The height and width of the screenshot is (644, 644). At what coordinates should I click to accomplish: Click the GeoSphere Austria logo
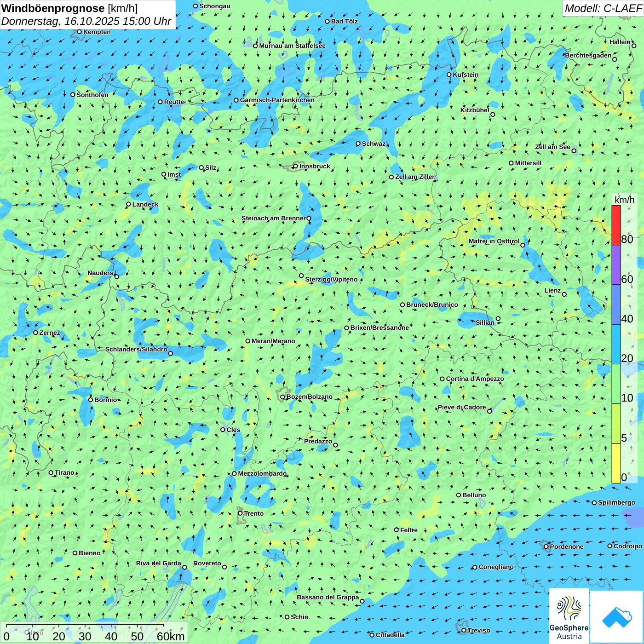tap(569, 616)
